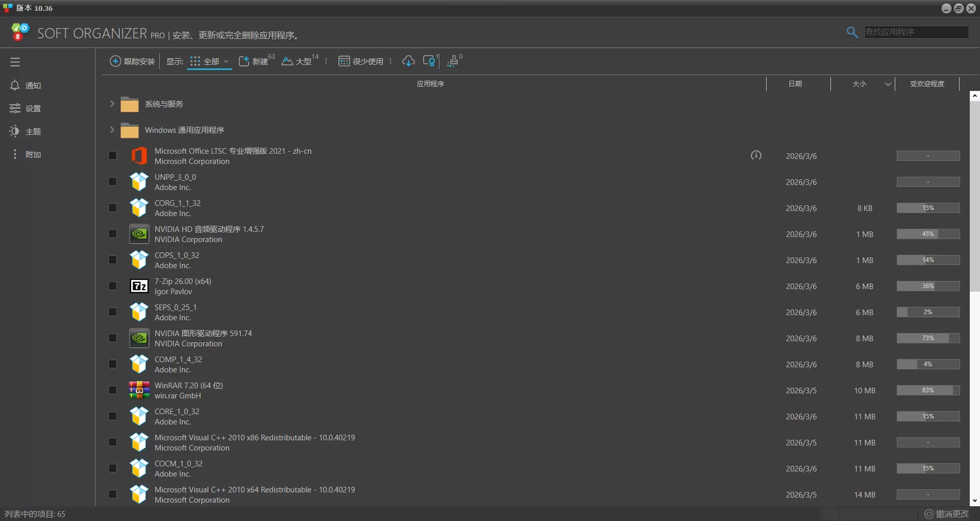Click the search magnifier icon
The height and width of the screenshot is (521, 980).
[852, 33]
